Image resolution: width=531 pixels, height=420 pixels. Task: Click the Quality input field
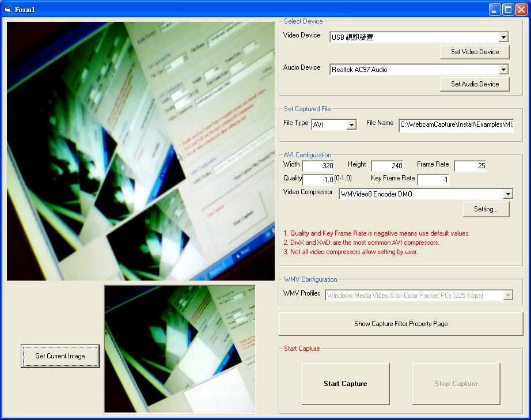pyautogui.click(x=318, y=180)
